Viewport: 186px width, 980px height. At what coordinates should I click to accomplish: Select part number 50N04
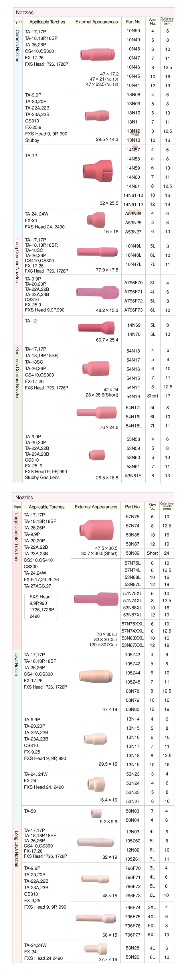click(132, 820)
